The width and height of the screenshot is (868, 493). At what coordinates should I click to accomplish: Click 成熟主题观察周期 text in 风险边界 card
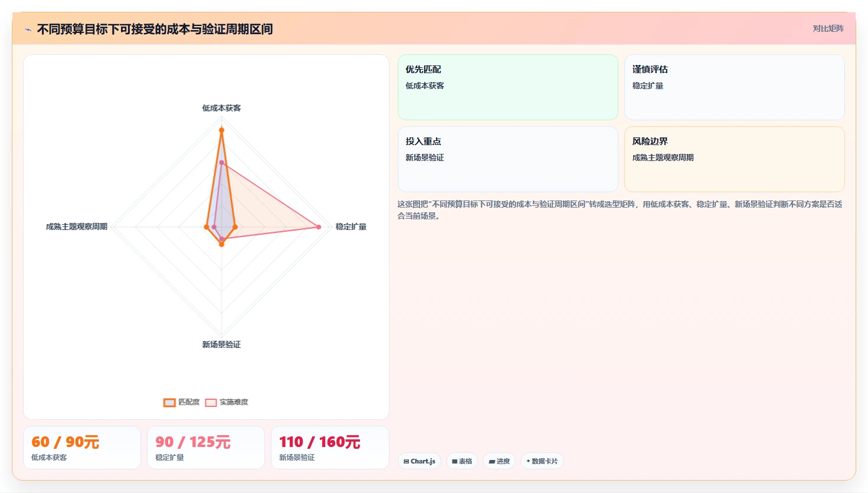point(663,157)
